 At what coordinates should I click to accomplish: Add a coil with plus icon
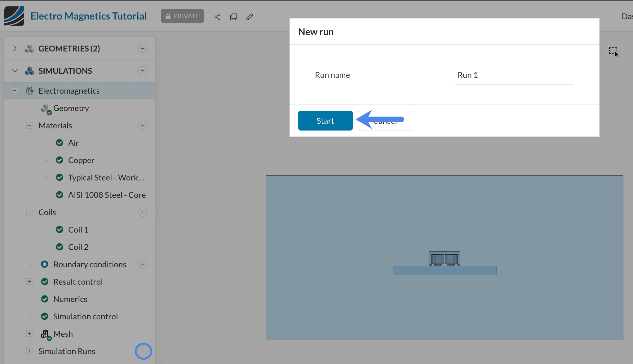click(143, 212)
